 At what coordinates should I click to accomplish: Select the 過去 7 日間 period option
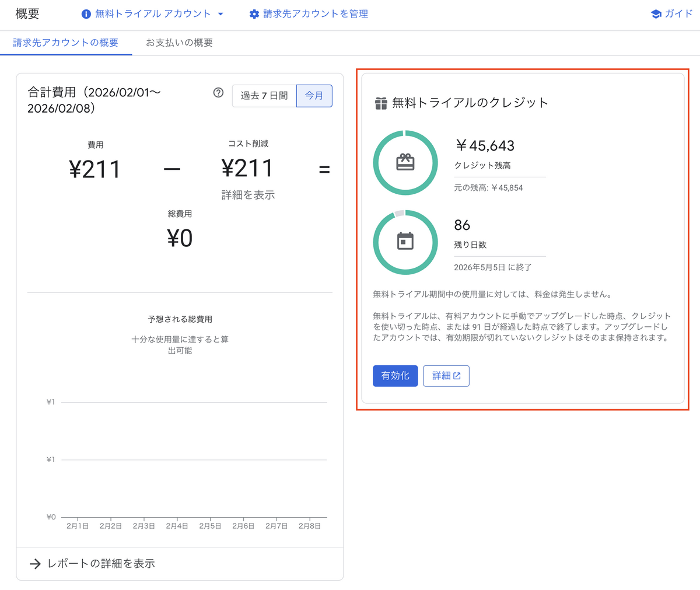pyautogui.click(x=264, y=96)
